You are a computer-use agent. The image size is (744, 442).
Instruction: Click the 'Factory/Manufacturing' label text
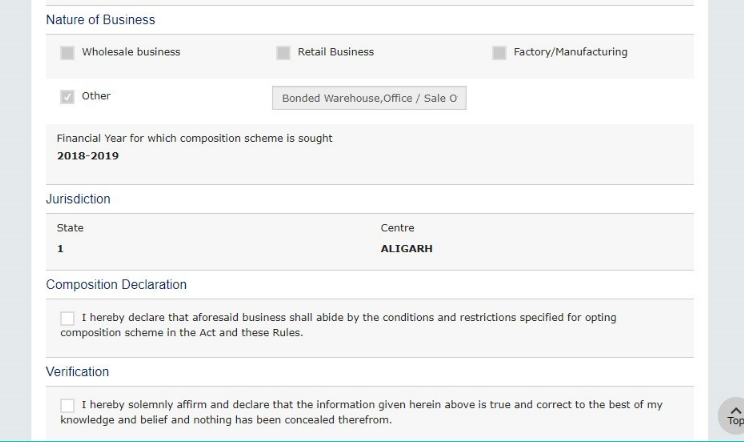coord(570,52)
